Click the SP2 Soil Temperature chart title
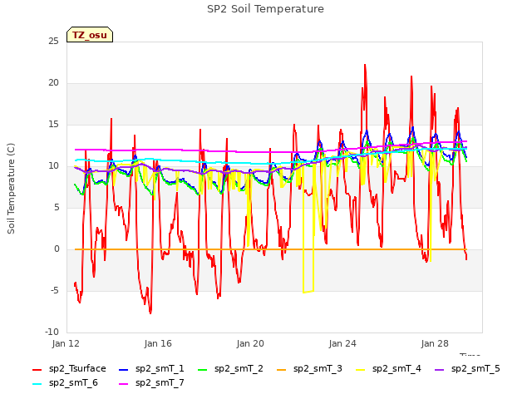The height and width of the screenshot is (399, 532). point(265,9)
